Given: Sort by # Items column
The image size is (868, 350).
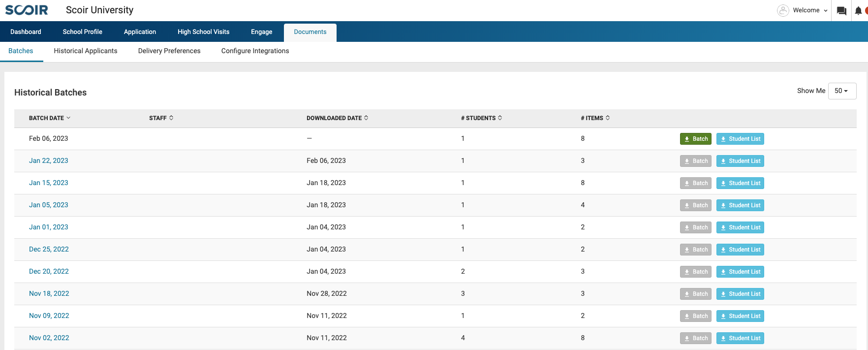Looking at the screenshot, I should (x=595, y=118).
